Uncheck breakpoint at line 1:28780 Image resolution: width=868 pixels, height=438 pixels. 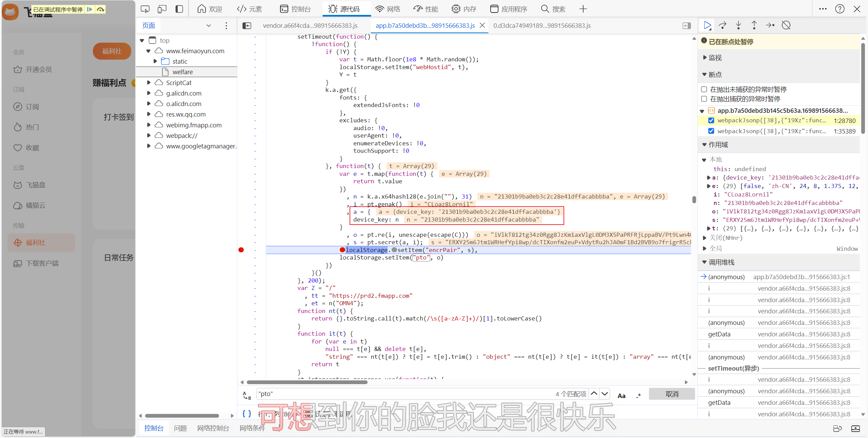[x=711, y=121]
